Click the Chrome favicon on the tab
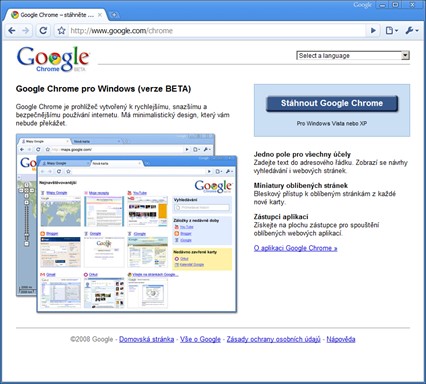 (x=15, y=15)
